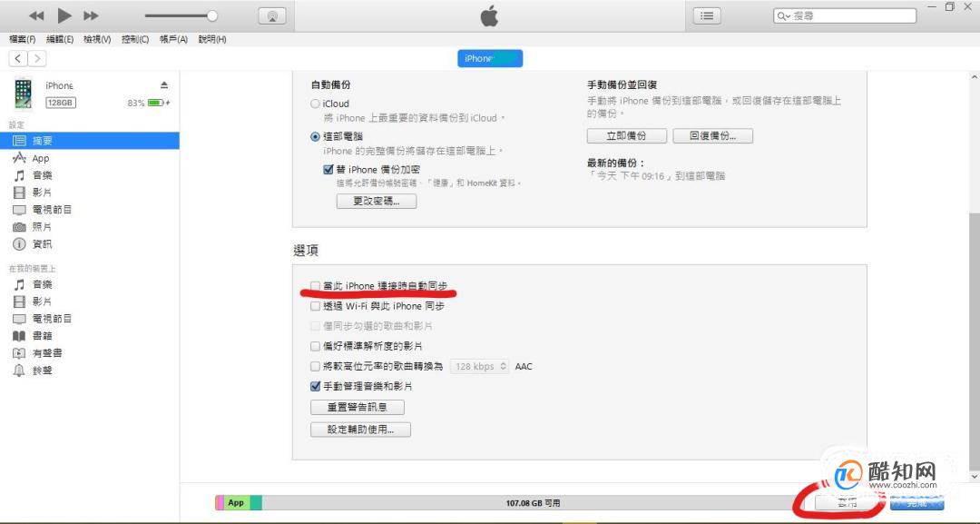Start playback with the play button
This screenshot has height=524, width=980.
pos(64,15)
